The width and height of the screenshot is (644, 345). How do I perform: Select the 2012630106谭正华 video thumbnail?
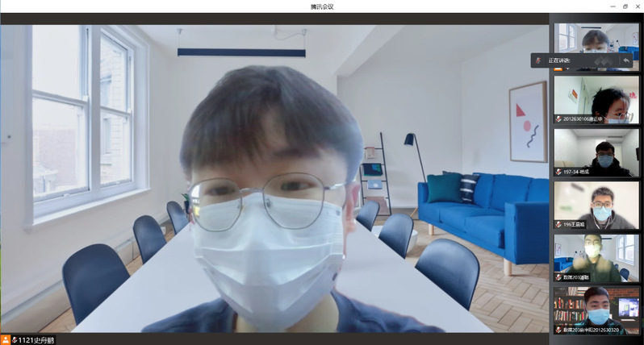[596, 98]
